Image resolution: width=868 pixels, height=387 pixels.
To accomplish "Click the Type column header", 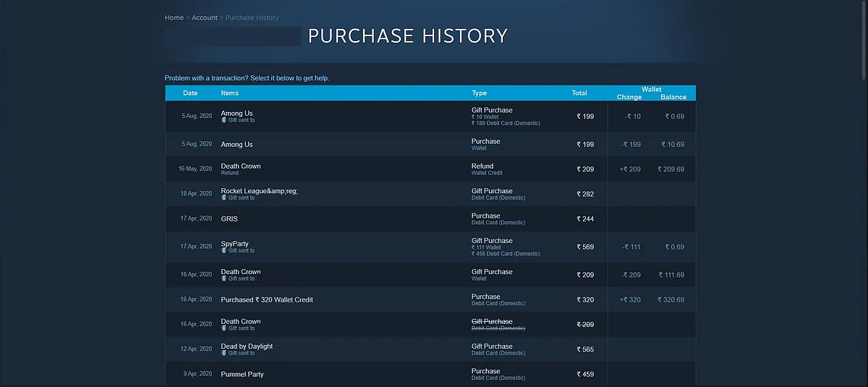I will (x=480, y=93).
